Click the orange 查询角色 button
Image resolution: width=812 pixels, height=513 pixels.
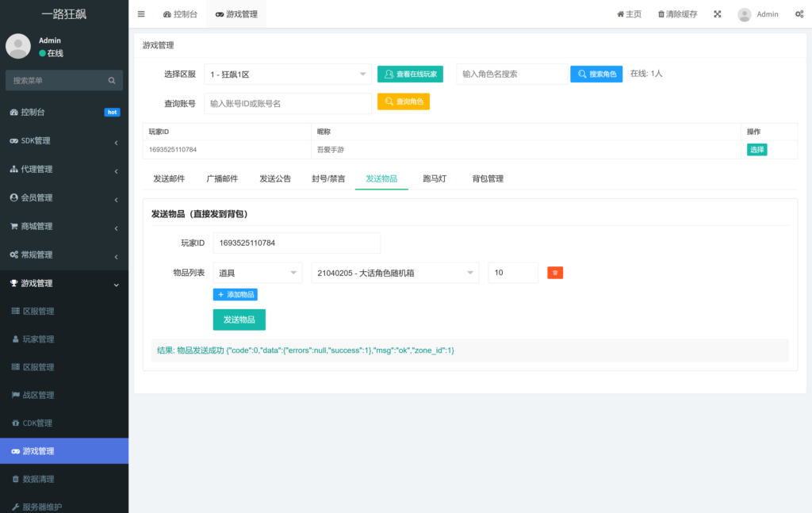(404, 101)
